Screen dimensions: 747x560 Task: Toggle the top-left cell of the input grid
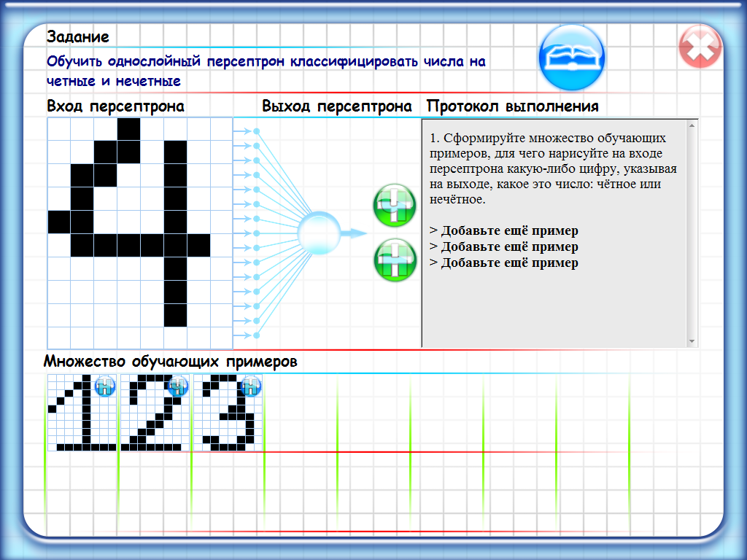click(x=59, y=130)
